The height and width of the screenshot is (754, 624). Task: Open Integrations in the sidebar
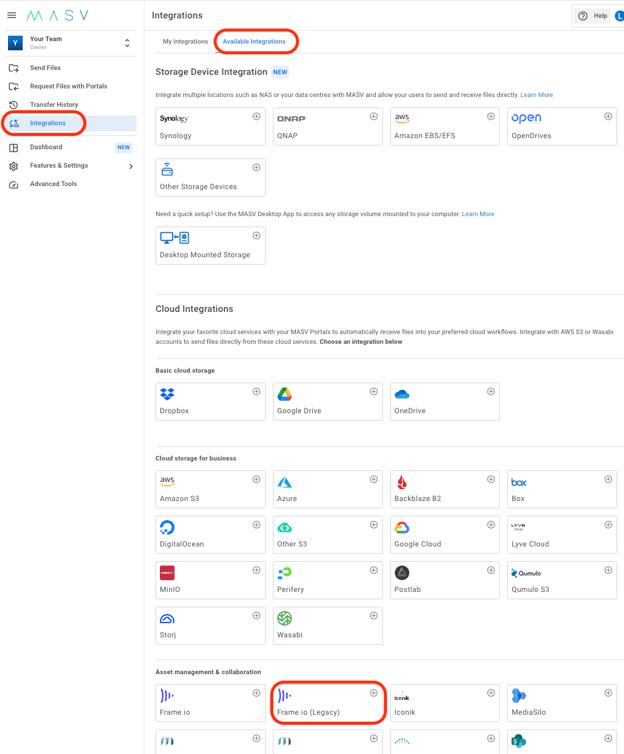point(47,123)
